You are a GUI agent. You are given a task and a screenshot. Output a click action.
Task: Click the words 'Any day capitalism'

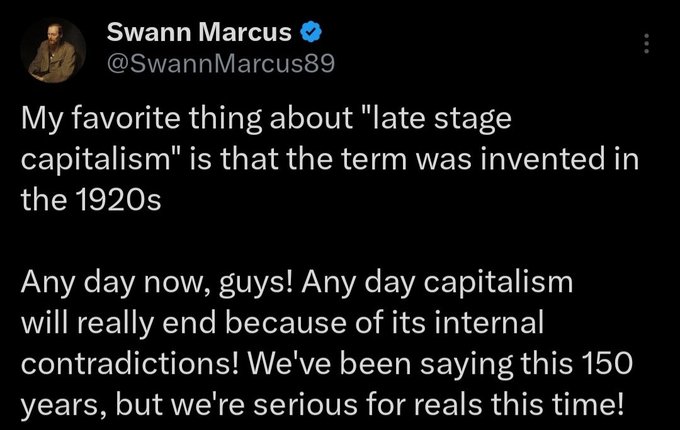[x=438, y=283]
